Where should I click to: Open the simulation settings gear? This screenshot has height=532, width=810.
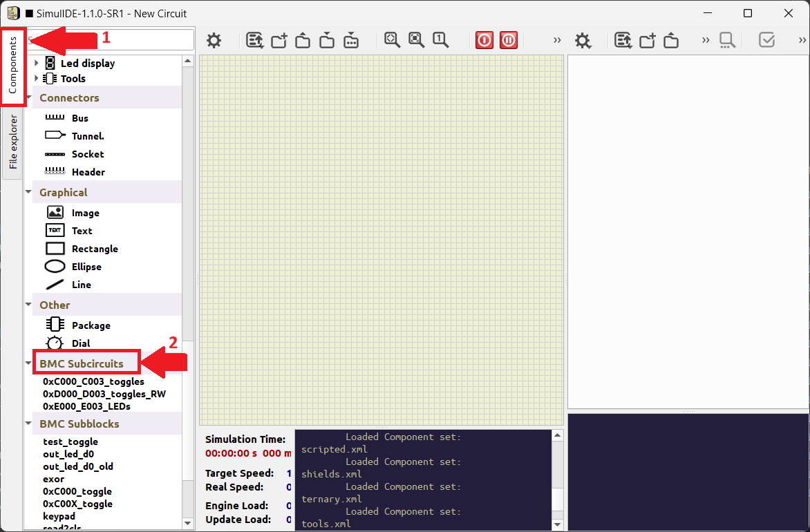[214, 40]
